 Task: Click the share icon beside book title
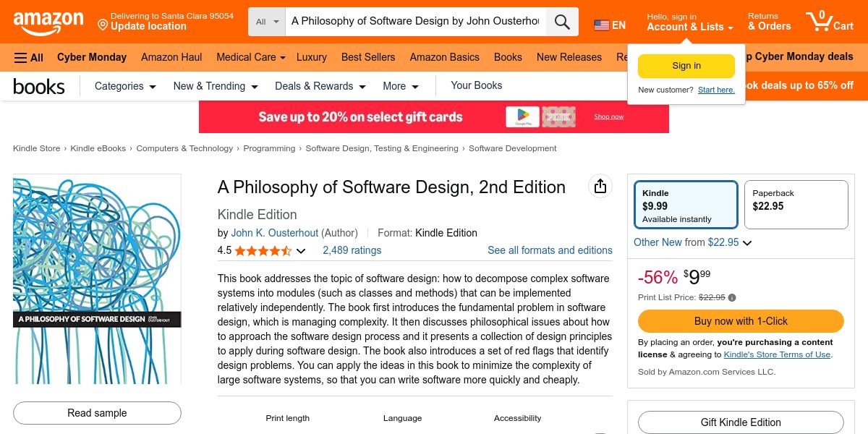[x=600, y=187]
